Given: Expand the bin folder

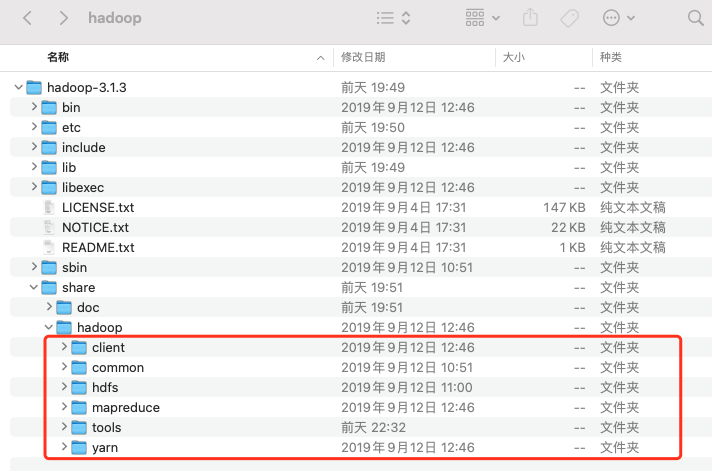Looking at the screenshot, I should click(x=34, y=107).
